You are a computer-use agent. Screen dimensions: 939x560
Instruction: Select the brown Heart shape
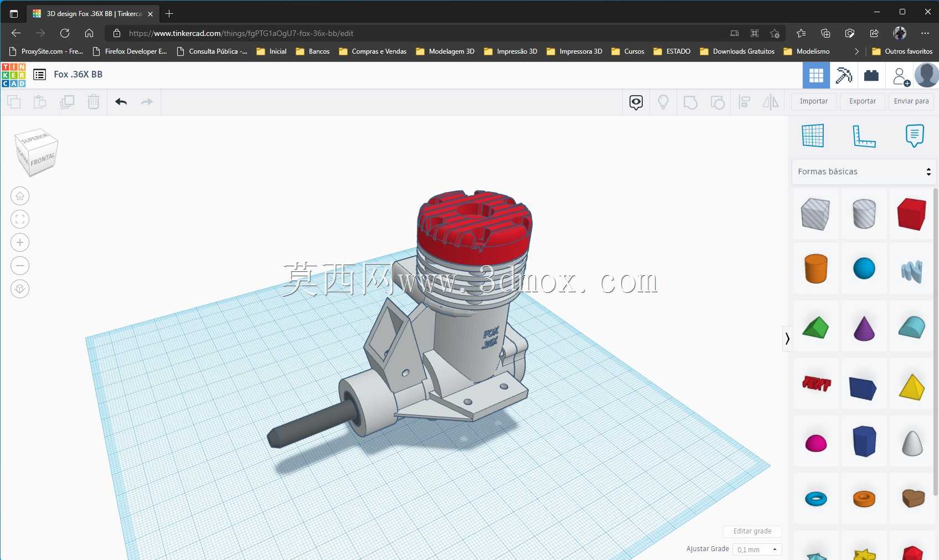(913, 498)
